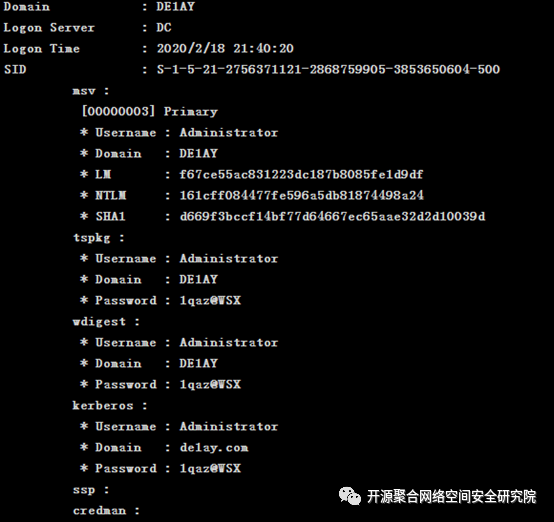This screenshot has height=522, width=554.
Task: Click the kerberos Password value
Action: point(210,469)
